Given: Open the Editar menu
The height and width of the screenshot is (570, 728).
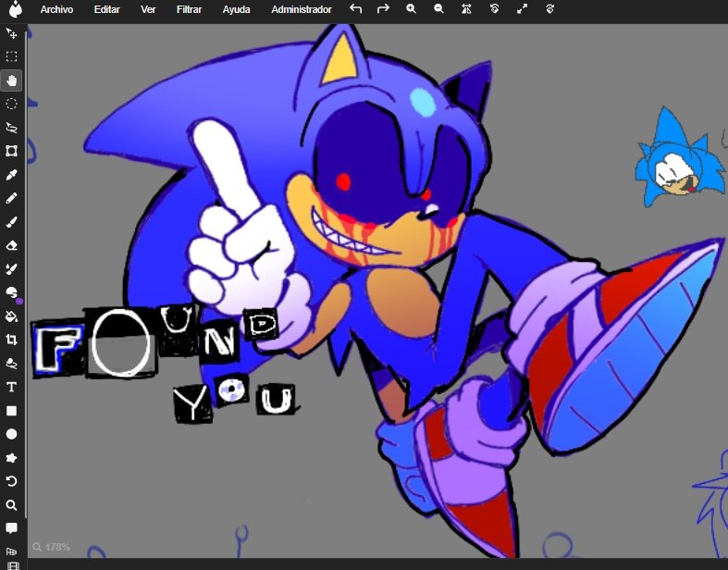Looking at the screenshot, I should click(x=106, y=9).
